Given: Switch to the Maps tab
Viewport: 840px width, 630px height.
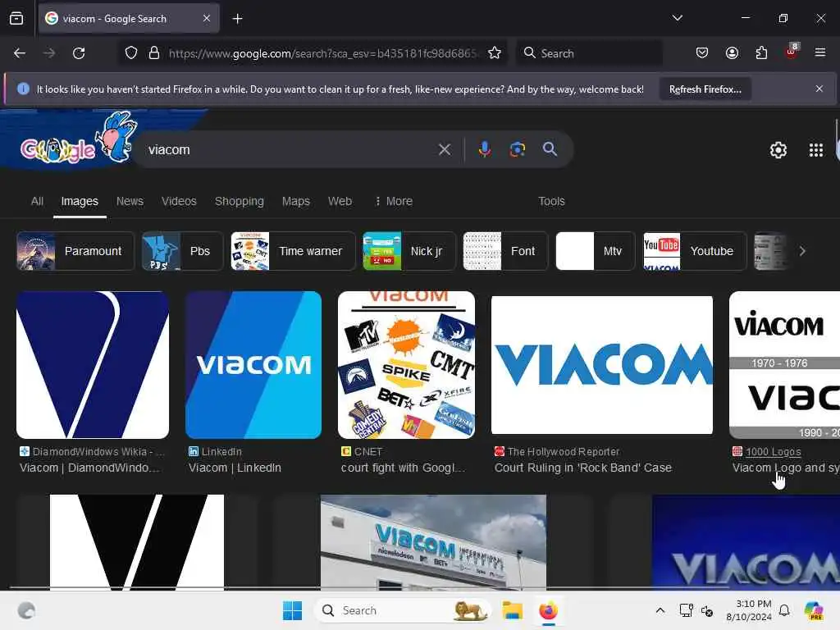Looking at the screenshot, I should click(295, 202).
